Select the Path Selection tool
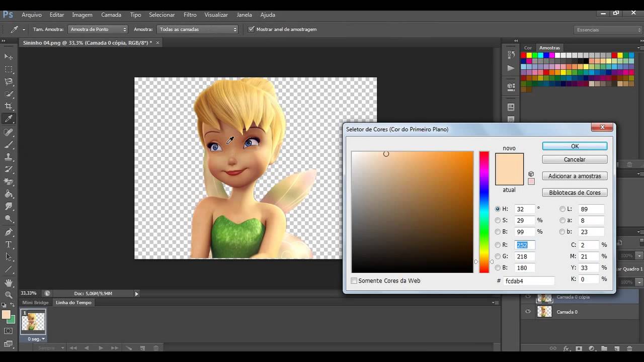This screenshot has height=362, width=644. (9, 257)
